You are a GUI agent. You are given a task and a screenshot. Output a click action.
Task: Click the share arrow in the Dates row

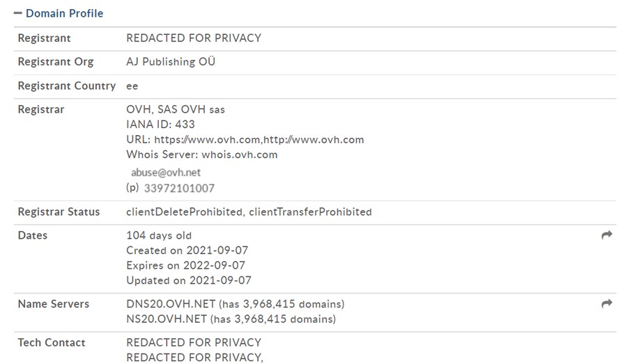pyautogui.click(x=606, y=235)
